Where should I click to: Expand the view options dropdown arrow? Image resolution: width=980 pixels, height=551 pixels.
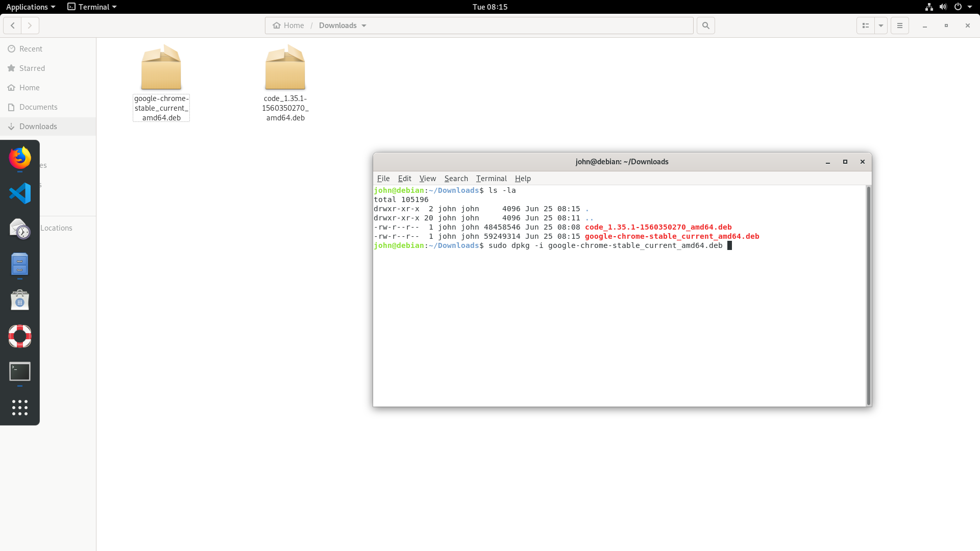[881, 26]
